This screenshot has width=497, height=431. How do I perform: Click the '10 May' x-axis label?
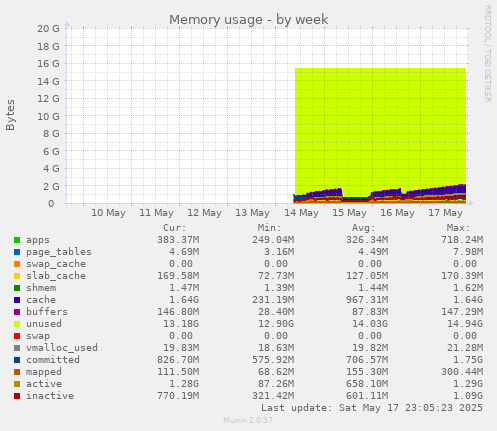108,213
